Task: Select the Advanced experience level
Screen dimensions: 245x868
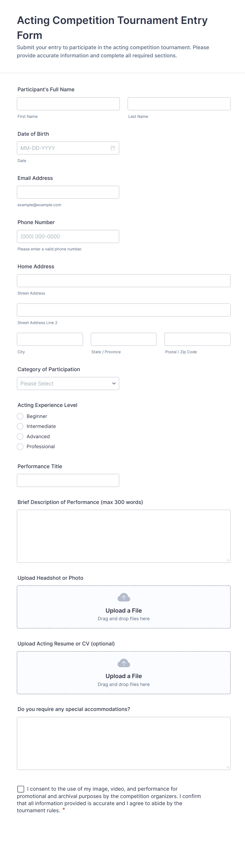Action: 20,436
